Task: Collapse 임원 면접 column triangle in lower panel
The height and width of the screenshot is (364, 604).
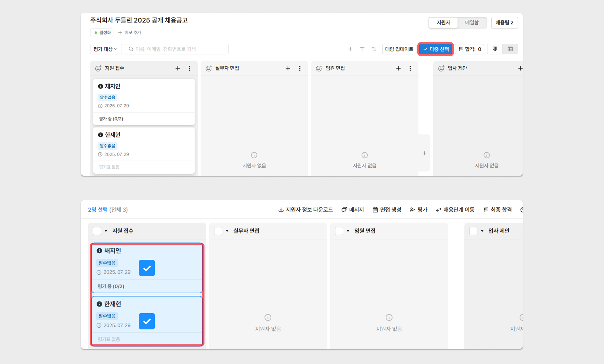Action: (x=348, y=231)
